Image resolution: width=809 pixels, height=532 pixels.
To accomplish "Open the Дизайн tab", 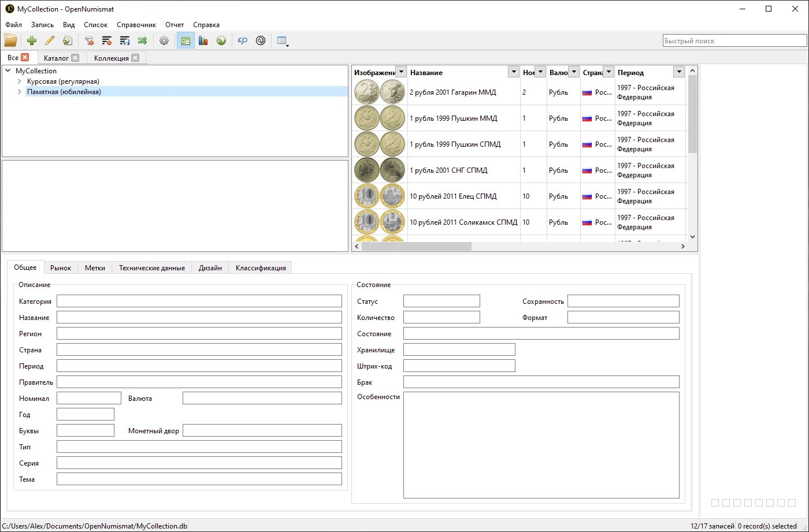I will [210, 268].
